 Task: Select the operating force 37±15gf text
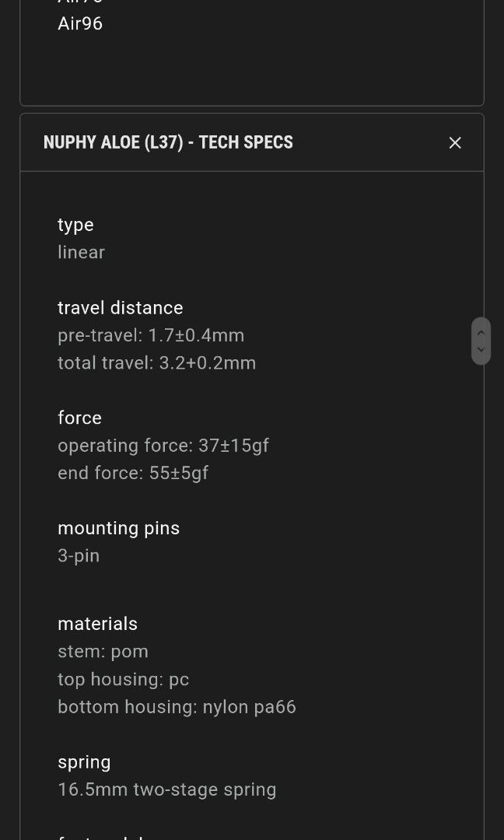tap(163, 446)
